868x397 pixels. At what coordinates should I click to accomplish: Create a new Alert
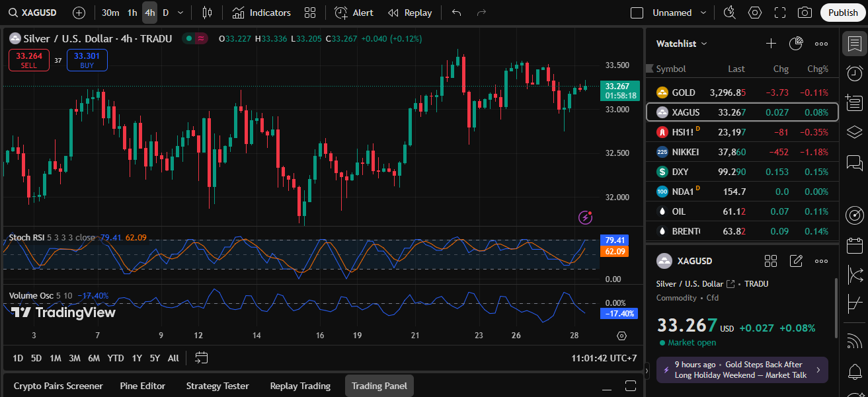coord(354,13)
